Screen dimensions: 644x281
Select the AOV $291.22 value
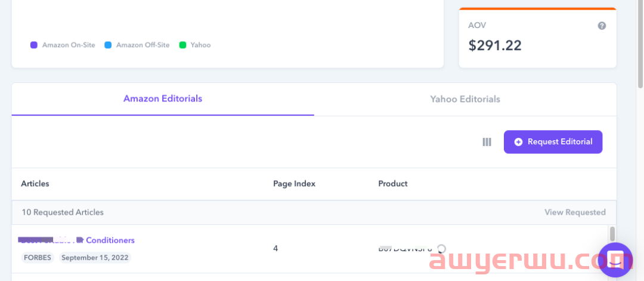[x=495, y=45]
